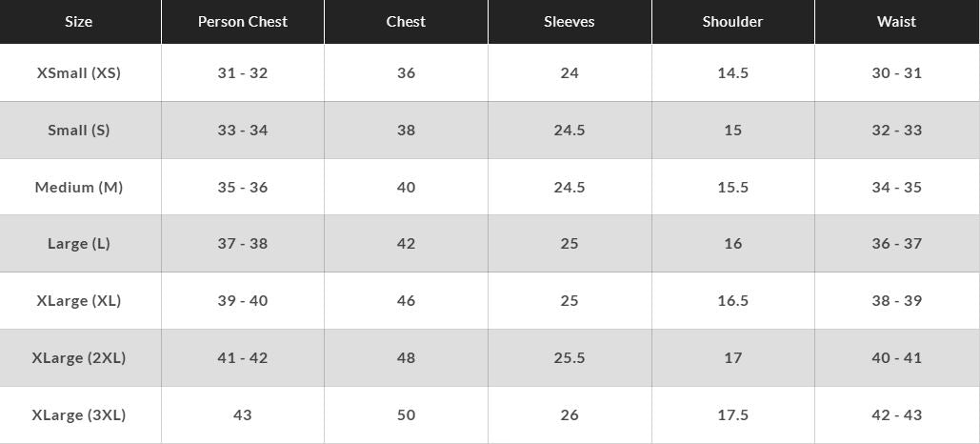Screen dimensions: 980x444
Task: Click the Sleeves column header
Action: tap(570, 22)
